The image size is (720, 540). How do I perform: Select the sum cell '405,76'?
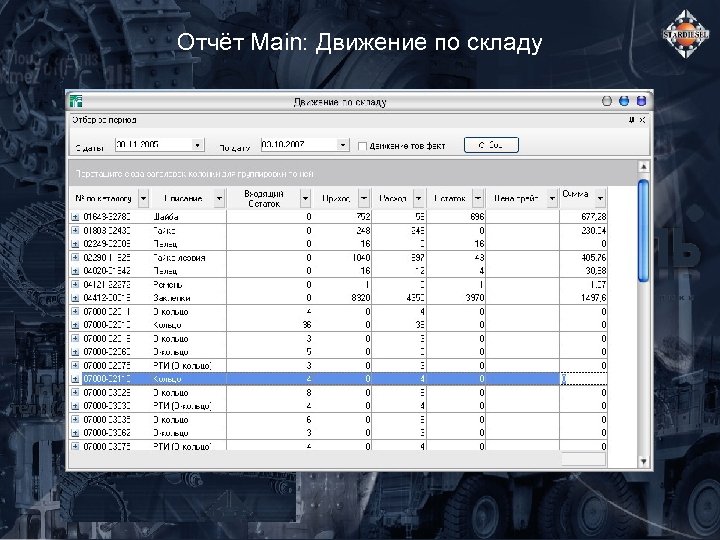[x=583, y=258]
